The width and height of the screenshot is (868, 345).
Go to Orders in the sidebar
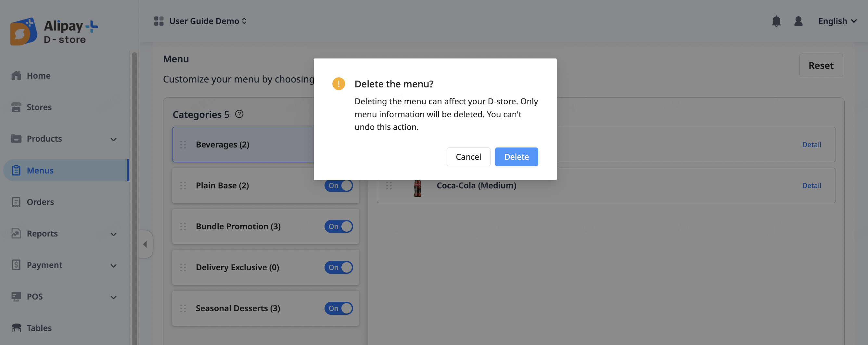(40, 202)
